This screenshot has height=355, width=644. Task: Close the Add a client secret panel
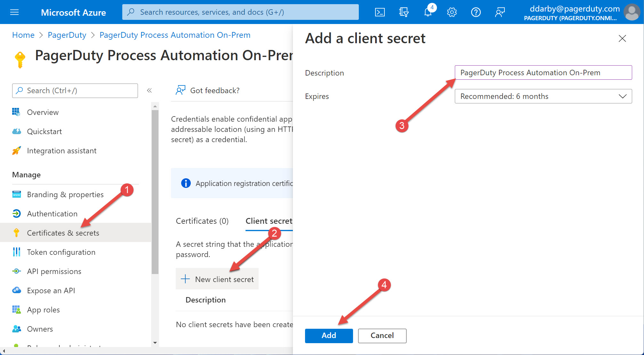tap(622, 38)
